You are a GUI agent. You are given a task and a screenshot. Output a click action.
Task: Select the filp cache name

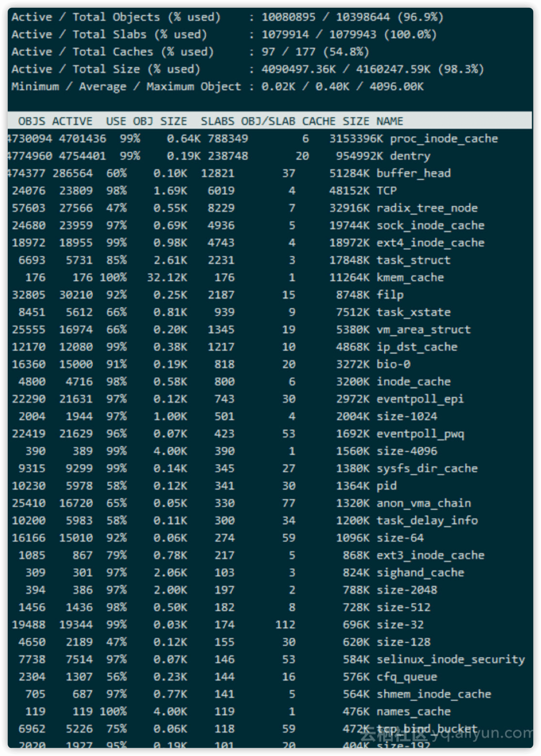tap(390, 295)
